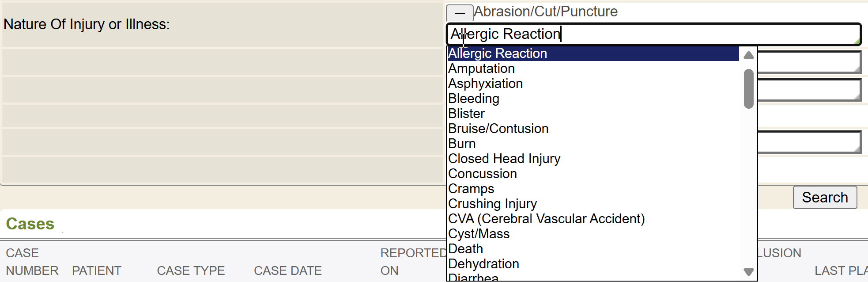Screen dimensions: 868x282
Task: Choose Amputation in the dropdown list
Action: click(481, 69)
